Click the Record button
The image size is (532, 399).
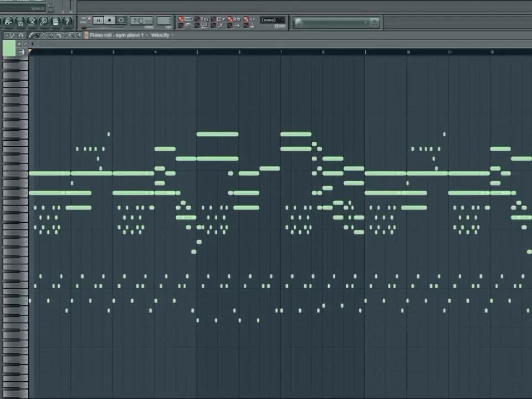click(x=120, y=21)
